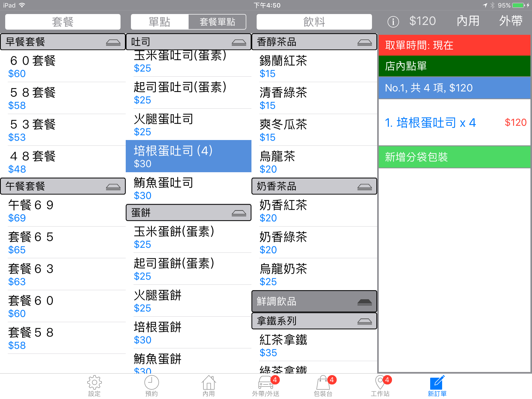532x399 pixels.
Task: Collapse the 早餐套餐 section header
Action: [x=63, y=42]
